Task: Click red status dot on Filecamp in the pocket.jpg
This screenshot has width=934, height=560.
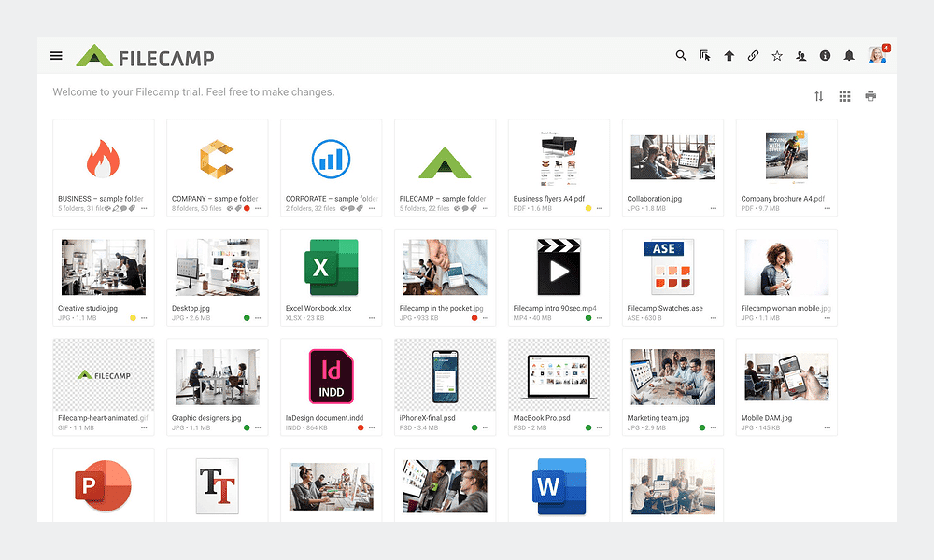Action: point(474,317)
